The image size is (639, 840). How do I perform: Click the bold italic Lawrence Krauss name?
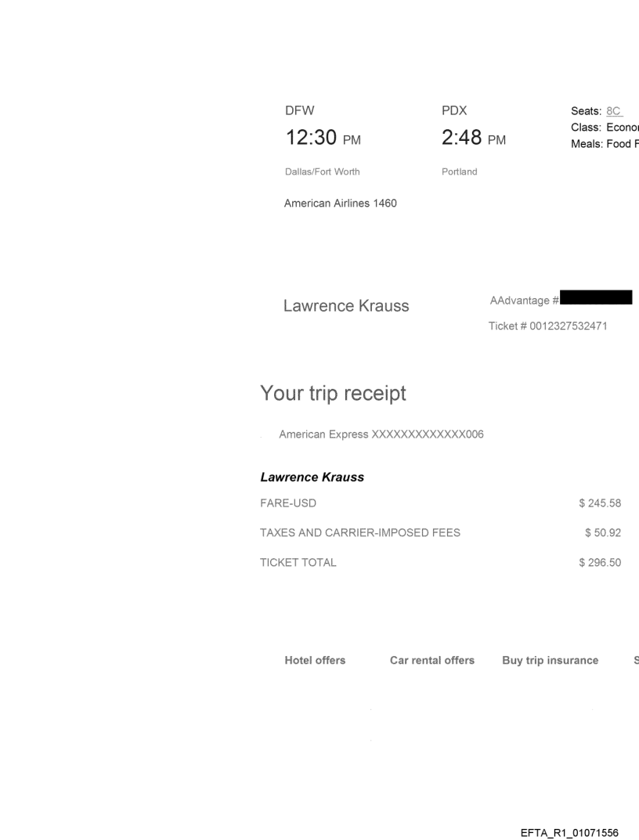pyautogui.click(x=312, y=477)
